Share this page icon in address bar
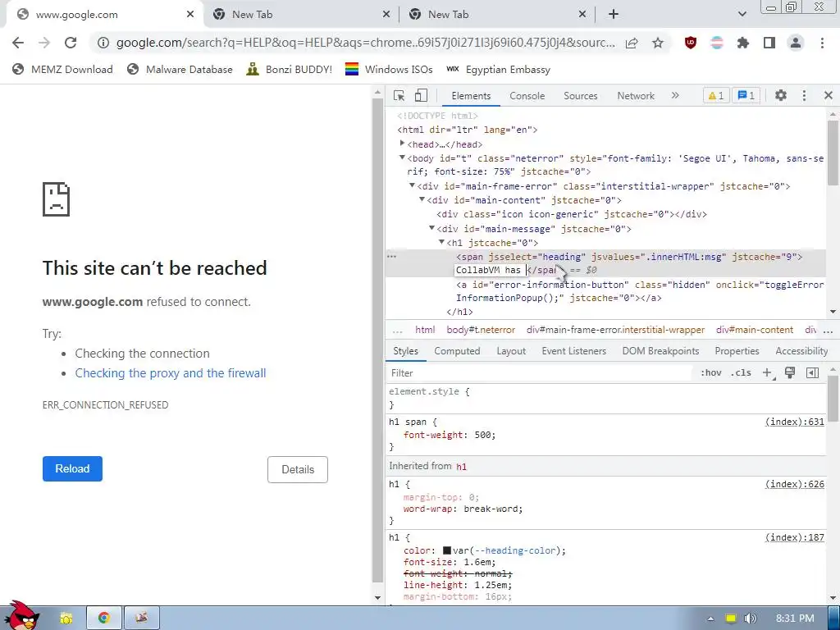The height and width of the screenshot is (630, 840). point(632,43)
